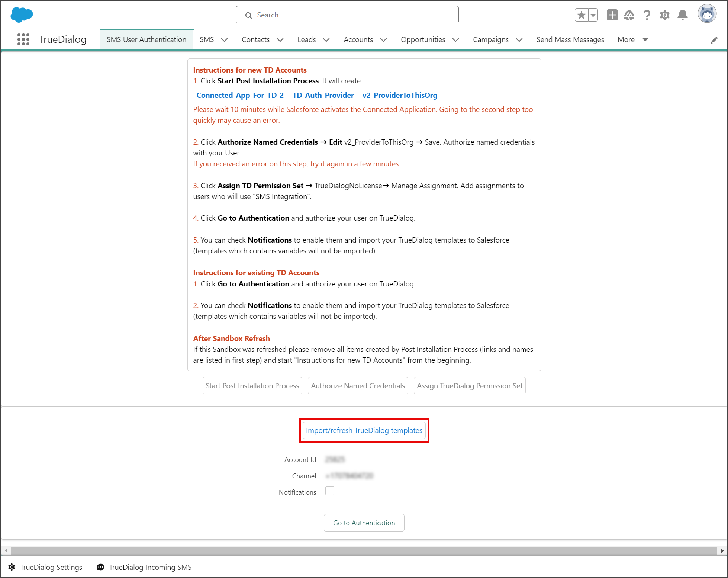Click the 'Instructions for new TD Accounts' heading
The width and height of the screenshot is (728, 578).
[250, 70]
